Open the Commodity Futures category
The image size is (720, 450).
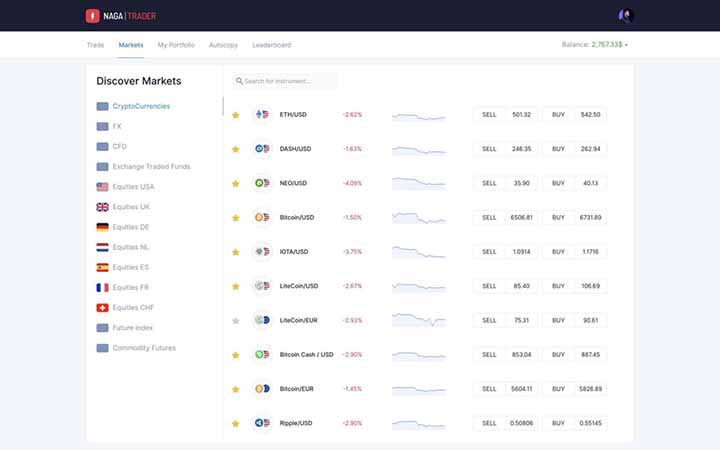[143, 348]
